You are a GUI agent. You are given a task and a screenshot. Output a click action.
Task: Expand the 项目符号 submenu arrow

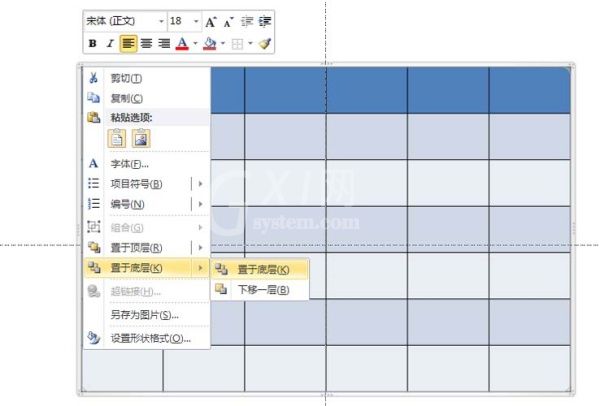pos(200,184)
